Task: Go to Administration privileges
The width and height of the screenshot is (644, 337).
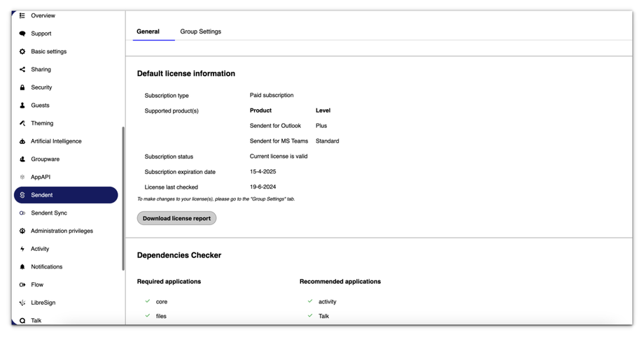Action: tap(62, 231)
